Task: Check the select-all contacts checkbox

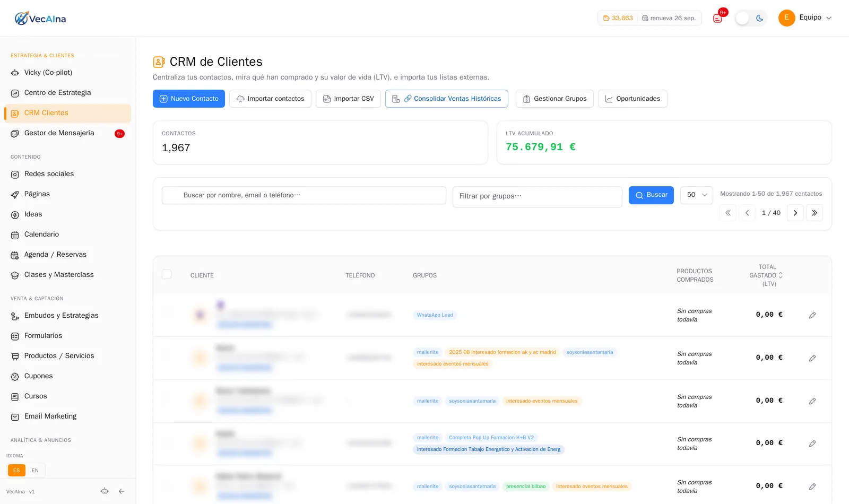Action: pyautogui.click(x=167, y=274)
